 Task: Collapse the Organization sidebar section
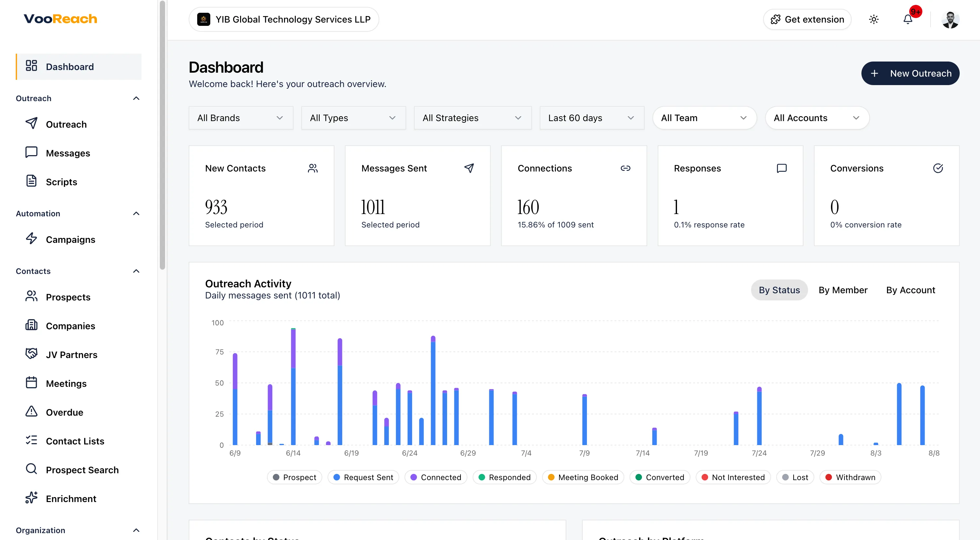pos(136,530)
